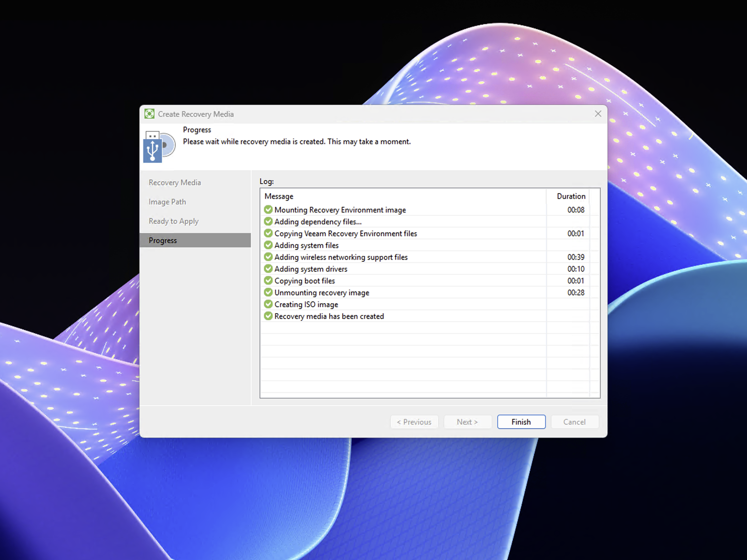Select the "Adding wireless networking support files" log text
Viewport: 747px width, 560px height.
[341, 257]
